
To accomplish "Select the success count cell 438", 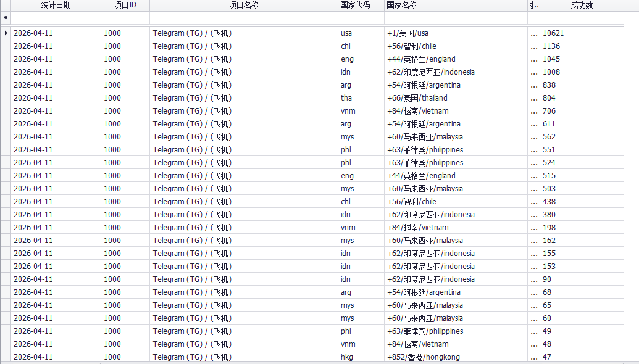I will tap(582, 202).
